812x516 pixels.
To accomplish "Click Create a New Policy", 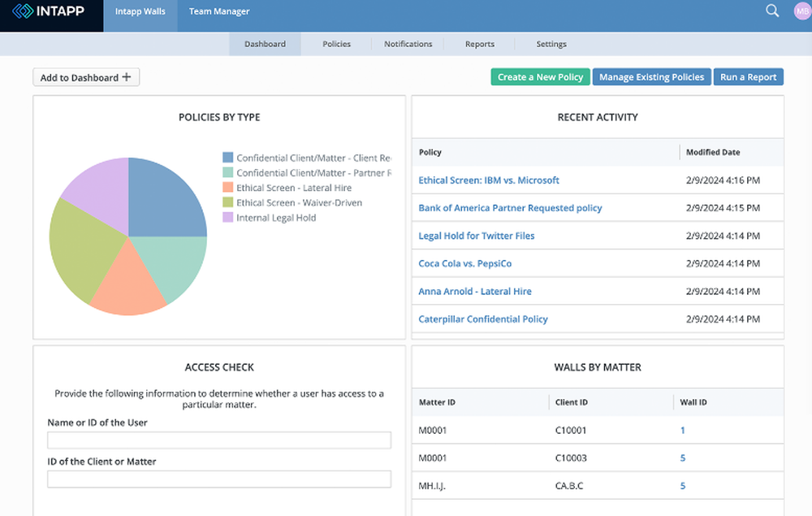I will pos(540,76).
